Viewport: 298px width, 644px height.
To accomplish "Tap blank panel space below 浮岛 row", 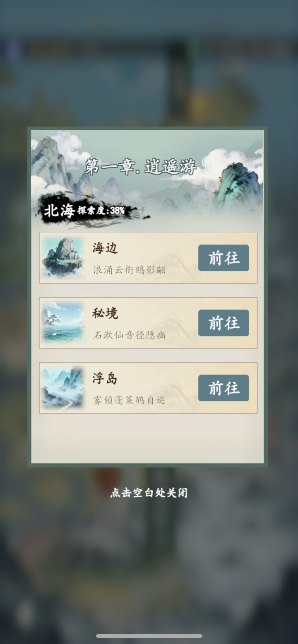I will [148, 439].
